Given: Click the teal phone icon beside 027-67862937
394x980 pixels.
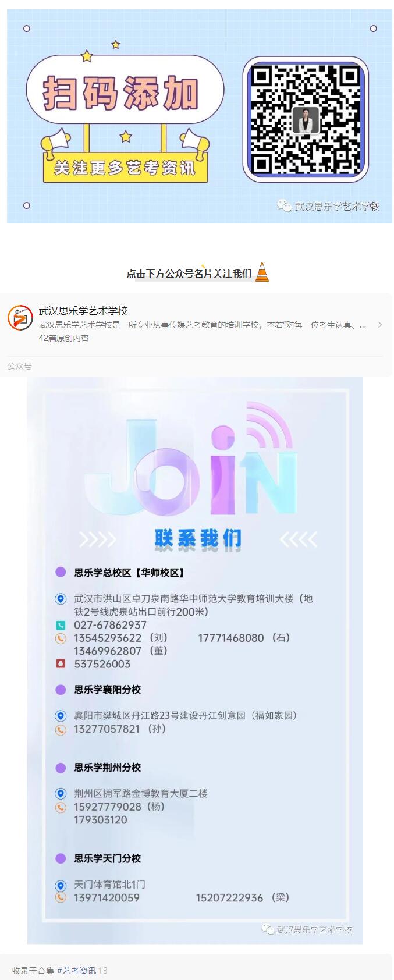Looking at the screenshot, I should (x=61, y=626).
